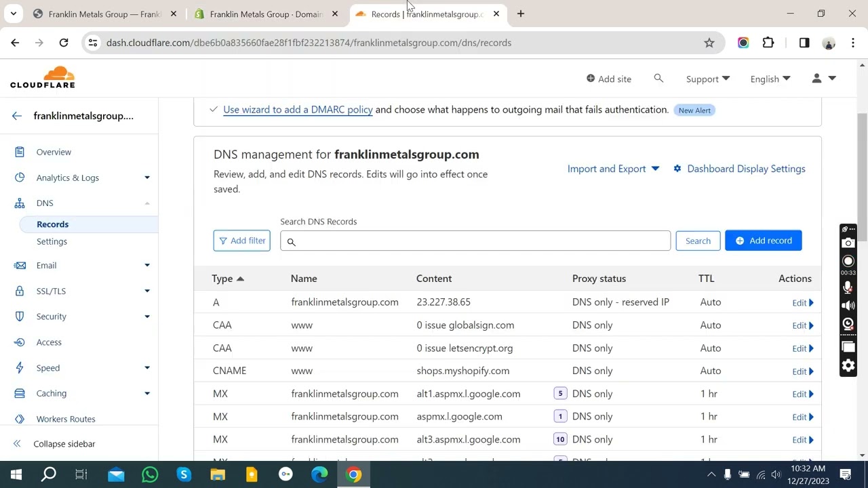This screenshot has height=488, width=868.
Task: Click the Add record button
Action: [x=764, y=241]
